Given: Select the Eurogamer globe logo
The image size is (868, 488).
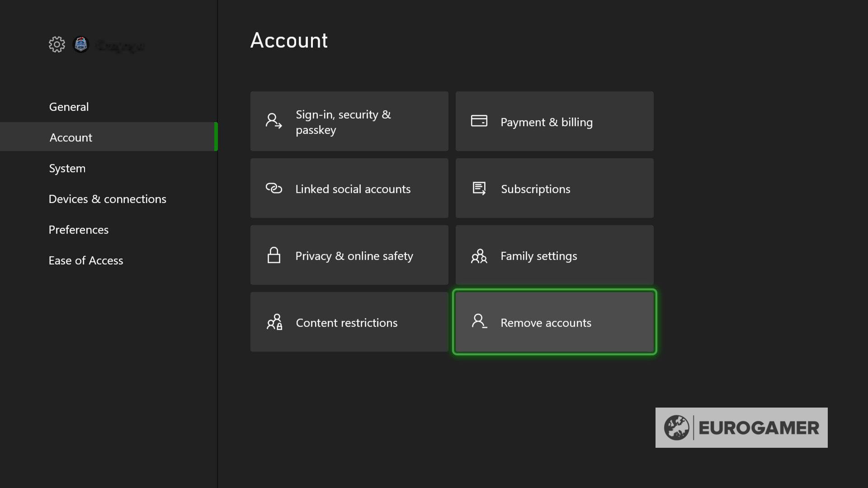Looking at the screenshot, I should pos(678,427).
